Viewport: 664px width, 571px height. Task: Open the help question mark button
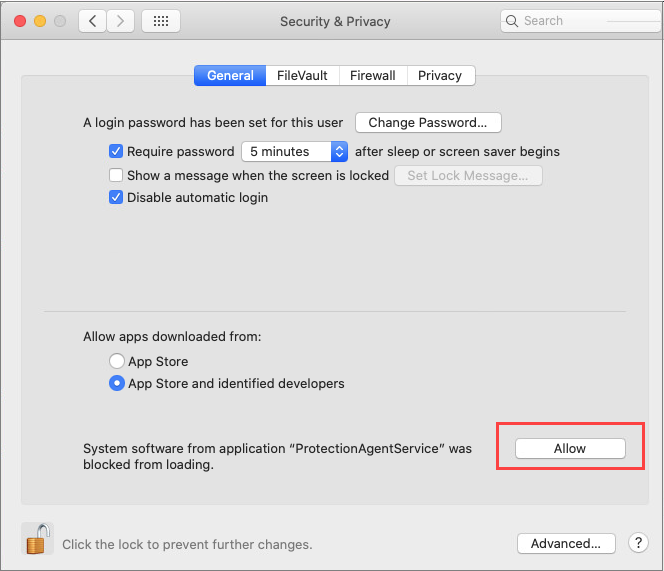pos(638,543)
